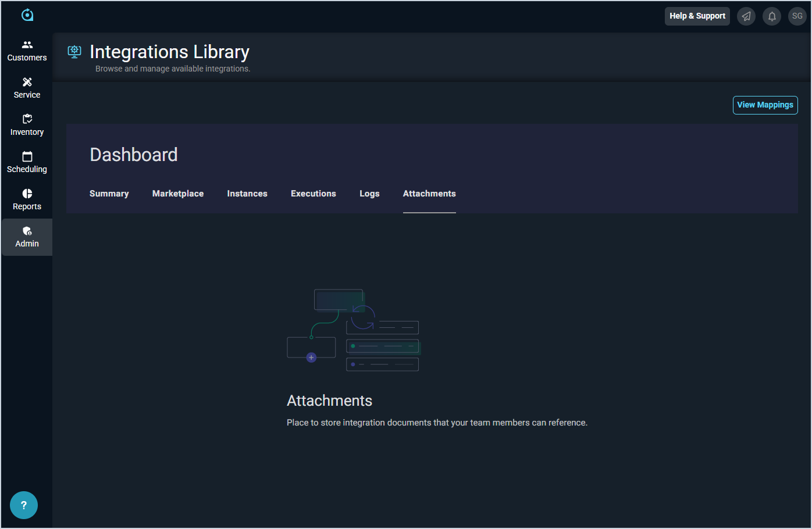Select the Logs tab
This screenshot has width=812, height=529.
[x=369, y=194]
